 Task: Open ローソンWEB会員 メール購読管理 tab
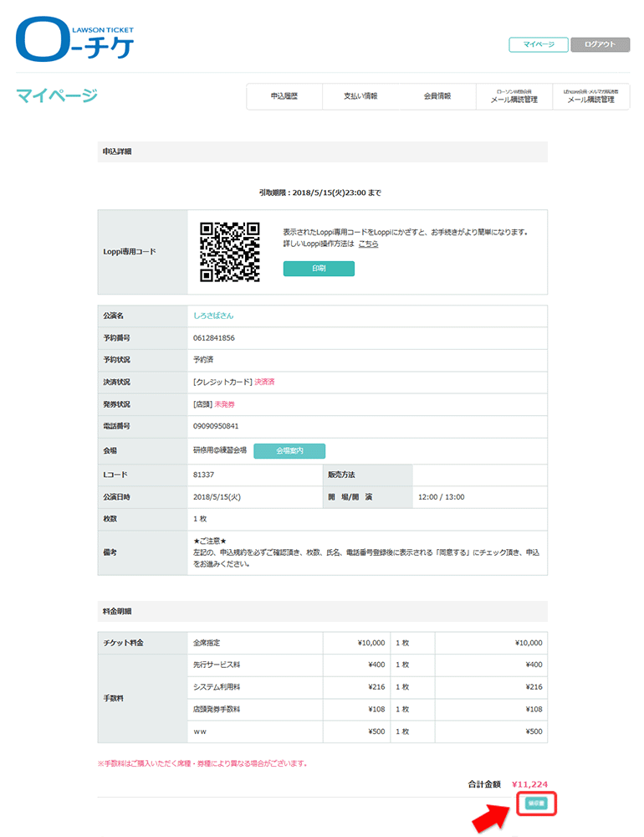pos(514,97)
